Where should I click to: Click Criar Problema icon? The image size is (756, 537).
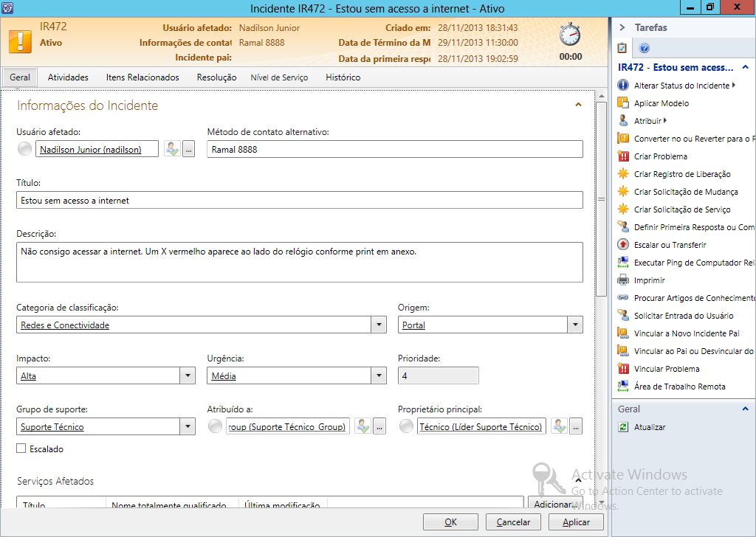click(x=623, y=156)
